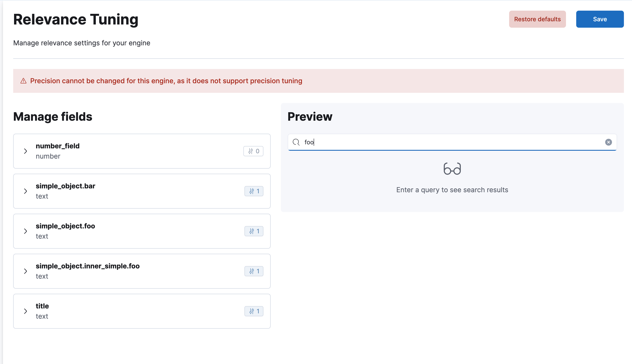Click the weight badge on title field
Image resolution: width=632 pixels, height=364 pixels.
(x=254, y=311)
